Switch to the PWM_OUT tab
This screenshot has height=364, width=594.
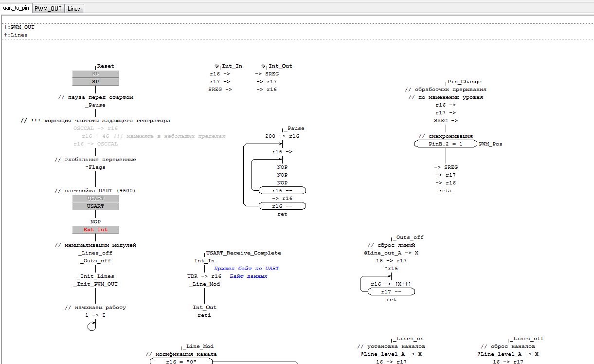pos(48,9)
